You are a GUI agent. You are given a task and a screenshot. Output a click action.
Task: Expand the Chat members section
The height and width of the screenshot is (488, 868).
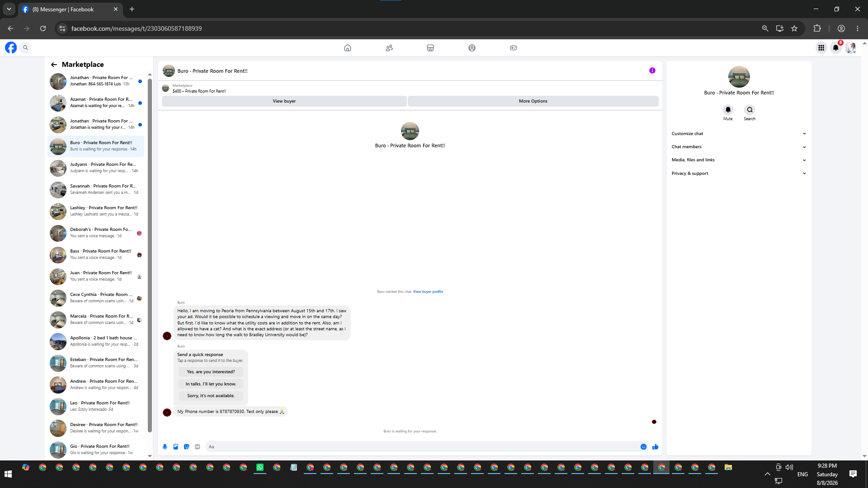coord(739,147)
